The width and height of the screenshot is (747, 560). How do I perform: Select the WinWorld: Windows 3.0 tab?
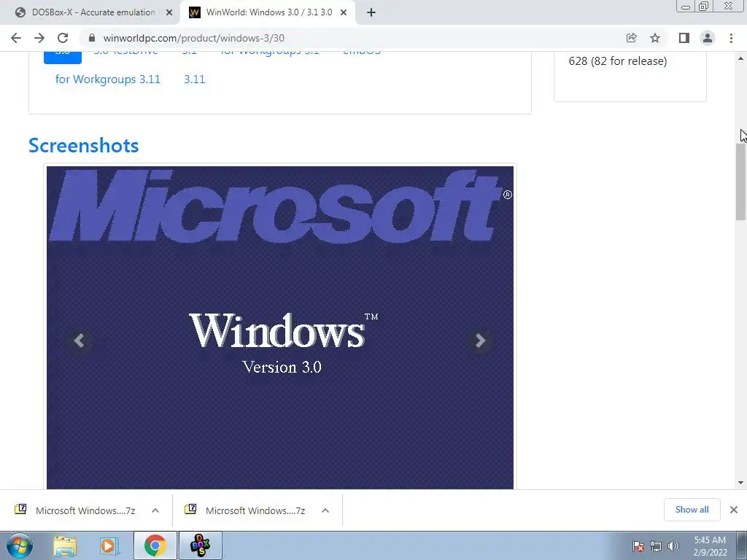(x=268, y=13)
